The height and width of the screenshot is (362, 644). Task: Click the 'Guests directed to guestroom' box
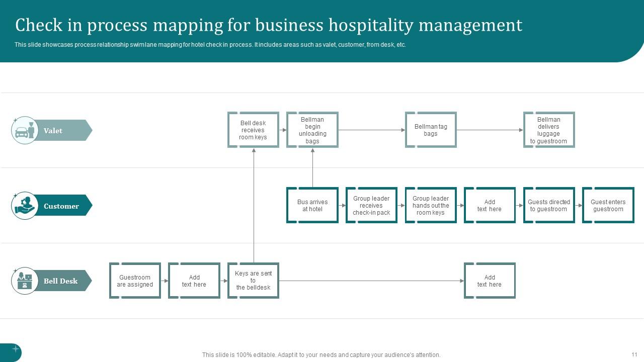click(x=549, y=205)
